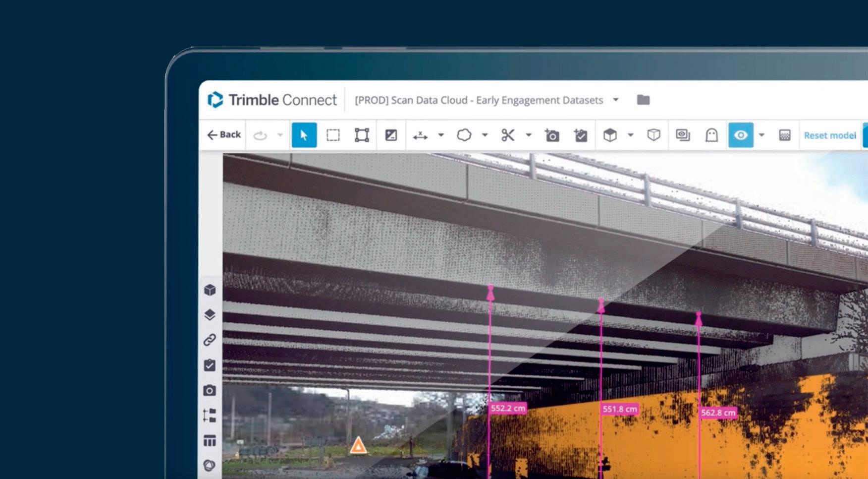Select the arrow pointer select tool
Image resolution: width=868 pixels, height=479 pixels.
(304, 135)
